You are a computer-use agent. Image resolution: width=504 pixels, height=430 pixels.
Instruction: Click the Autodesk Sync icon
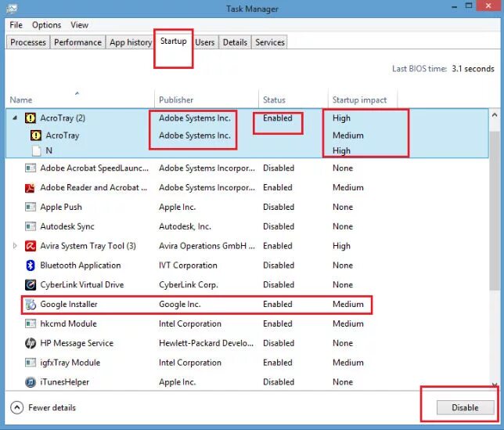pos(31,226)
